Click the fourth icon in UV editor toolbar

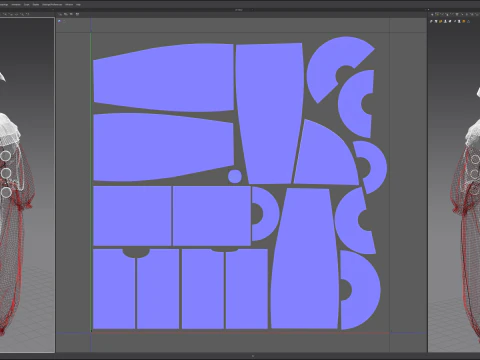(x=77, y=14)
